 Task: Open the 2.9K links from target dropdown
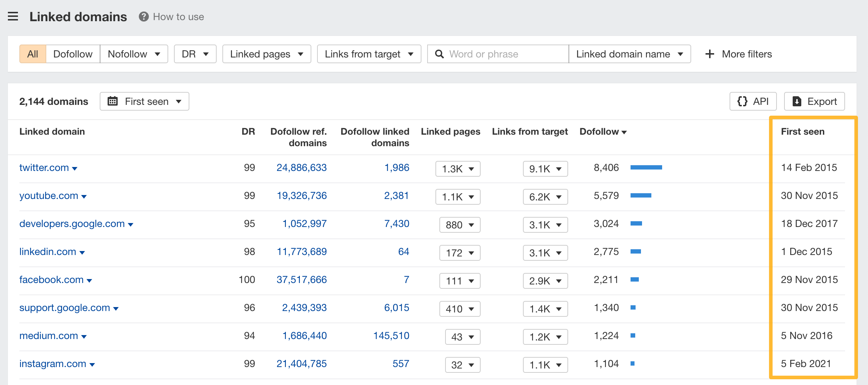pos(545,281)
